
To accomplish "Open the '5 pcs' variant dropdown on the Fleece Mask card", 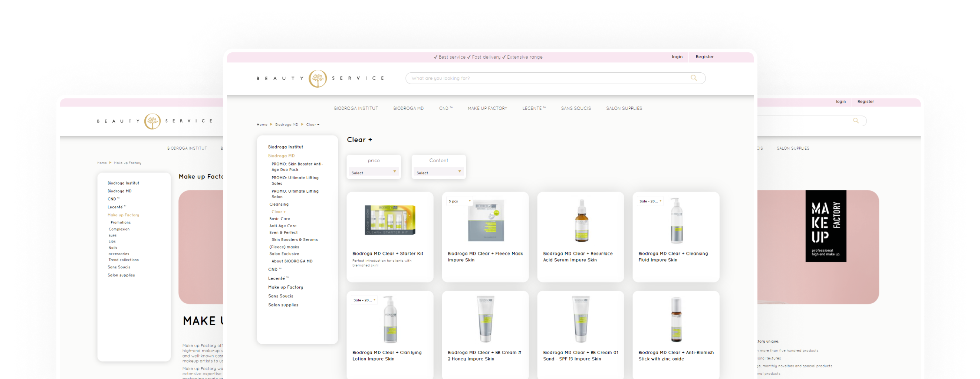I will coord(459,201).
